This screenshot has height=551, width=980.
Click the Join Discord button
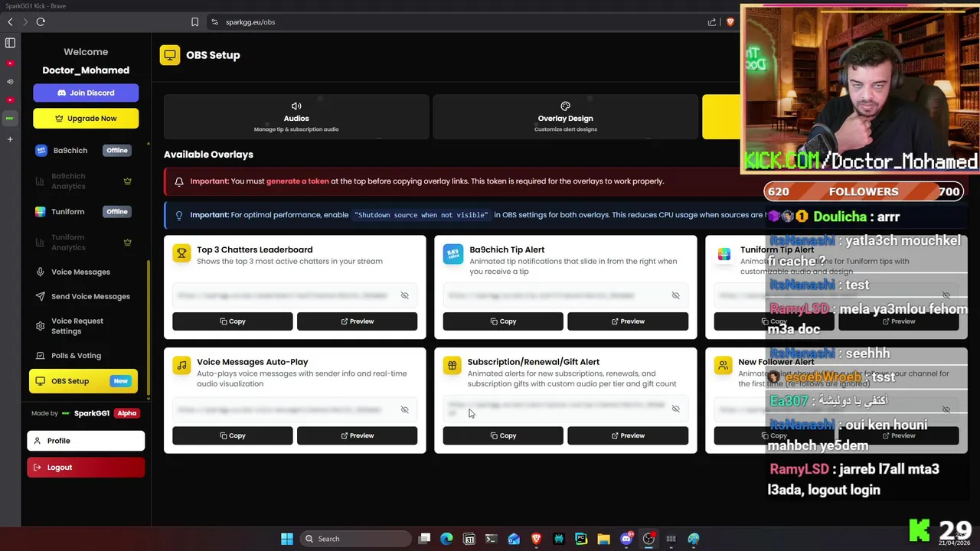pos(86,93)
